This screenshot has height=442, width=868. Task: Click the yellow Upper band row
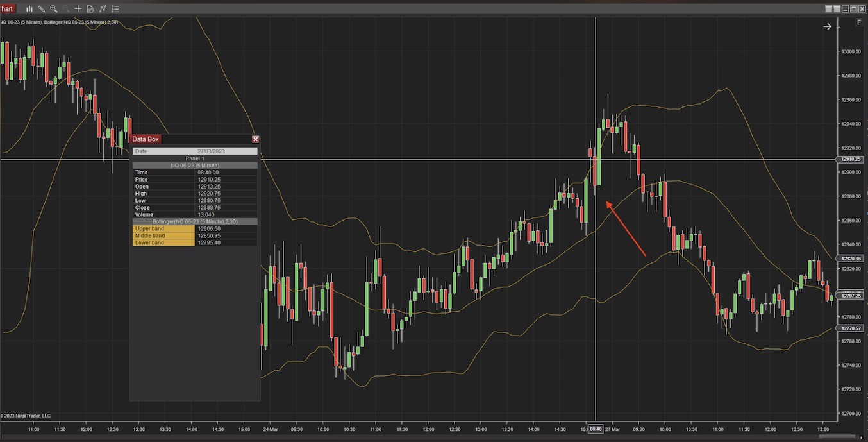coord(163,228)
